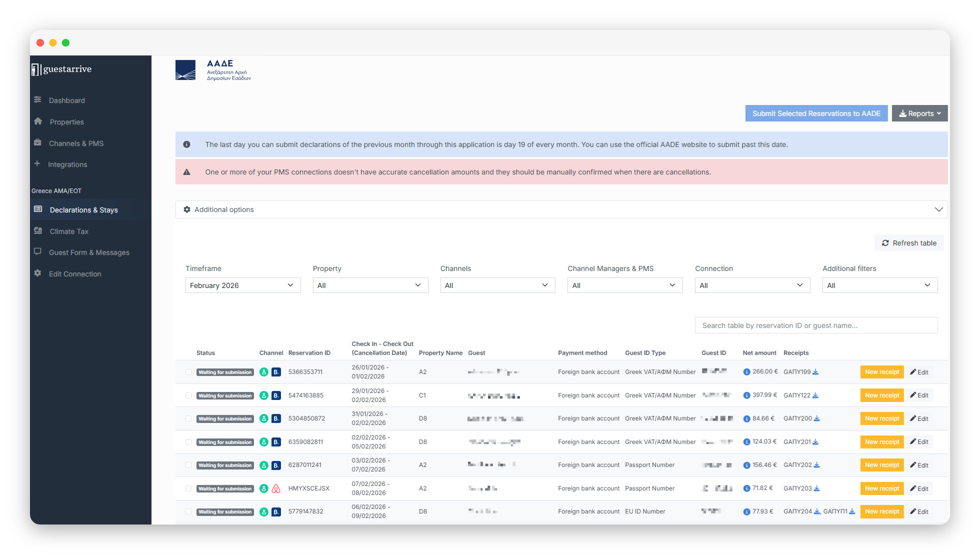980x554 pixels.
Task: Open the Timeframe February 2026 dropdown
Action: point(242,285)
